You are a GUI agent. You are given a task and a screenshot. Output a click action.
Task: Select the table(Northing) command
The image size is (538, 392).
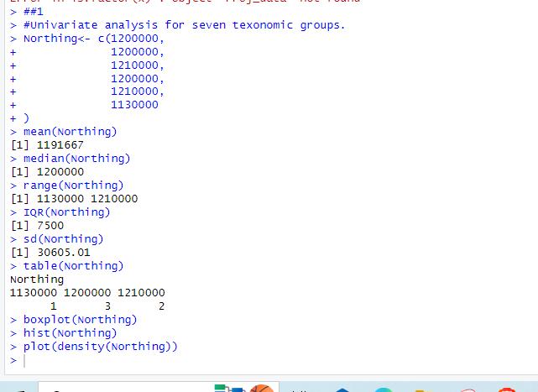(73, 266)
